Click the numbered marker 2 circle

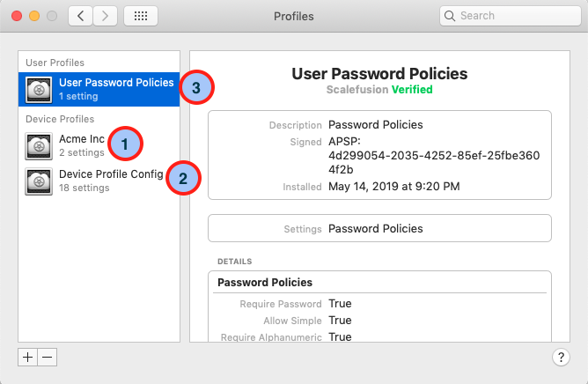[183, 178]
